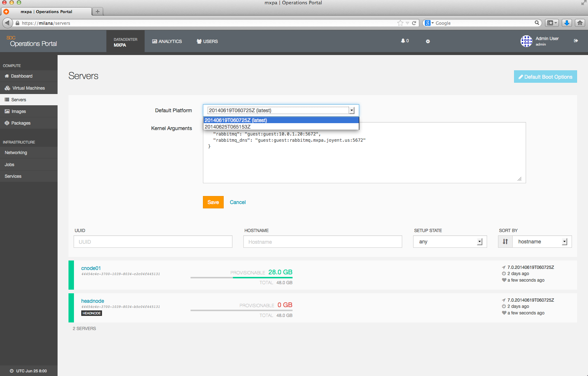
Task: Open the Default Platform dropdown arrow
Action: tap(352, 110)
